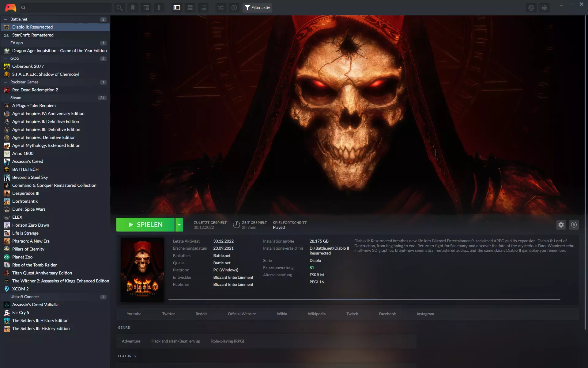Filter by Hack and slash/Beat 'em up genre

176,341
